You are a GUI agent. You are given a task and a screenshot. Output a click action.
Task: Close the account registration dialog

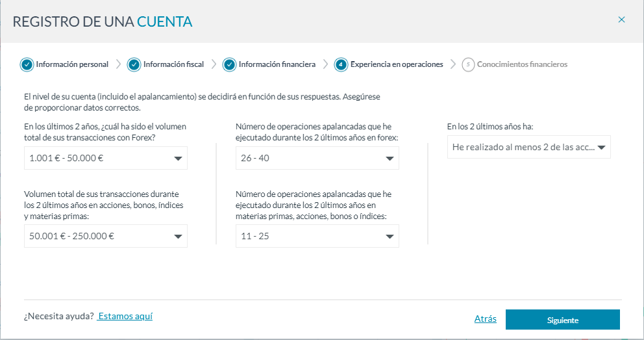621,20
